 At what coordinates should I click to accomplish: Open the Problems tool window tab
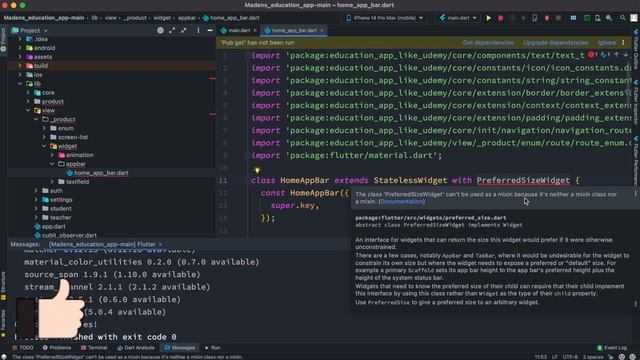click(x=57, y=348)
